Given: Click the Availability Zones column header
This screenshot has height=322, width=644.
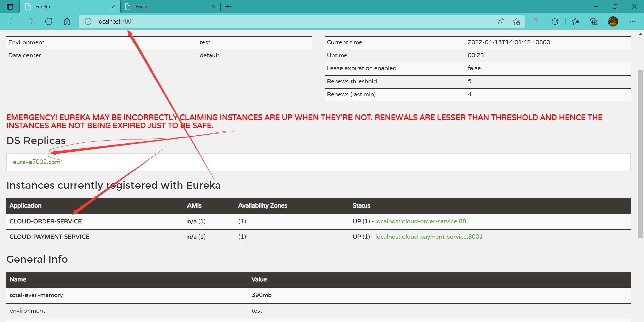Looking at the screenshot, I should click(263, 205).
